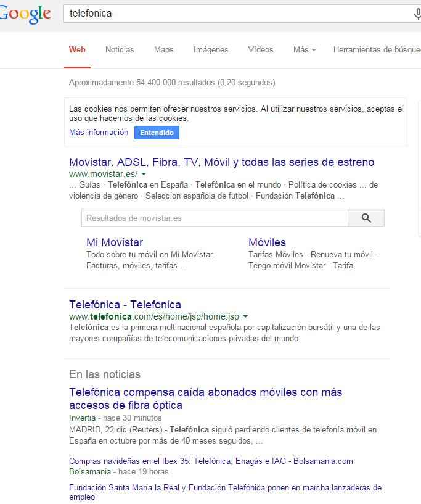Open the green arrow beside www.movistar.es

coord(144,175)
